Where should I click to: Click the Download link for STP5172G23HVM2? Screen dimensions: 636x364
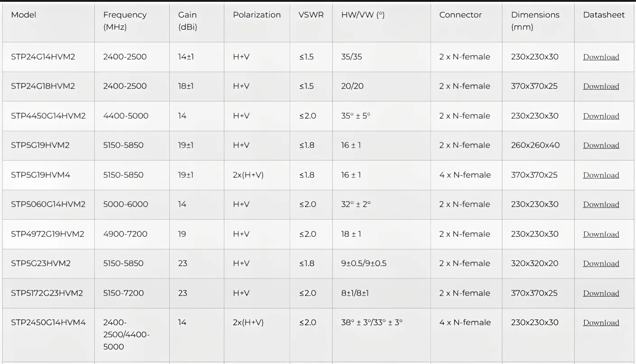click(601, 293)
